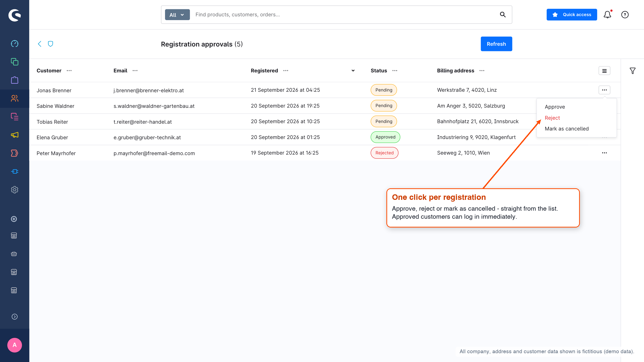Open the basket sales channel icon
The height and width of the screenshot is (362, 644).
point(14,254)
